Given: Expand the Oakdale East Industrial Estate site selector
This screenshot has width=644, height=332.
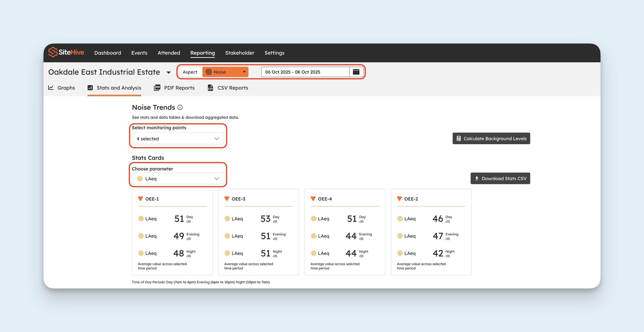Looking at the screenshot, I should pos(168,73).
